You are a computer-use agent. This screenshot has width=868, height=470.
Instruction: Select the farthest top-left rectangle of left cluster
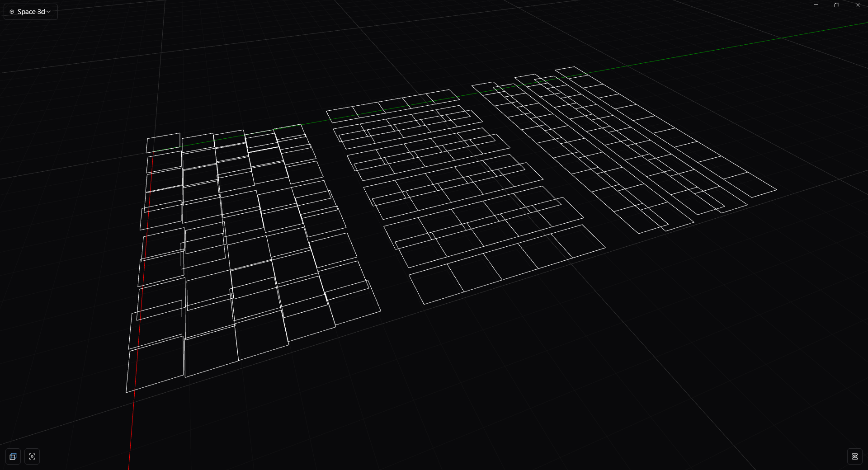pyautogui.click(x=163, y=142)
